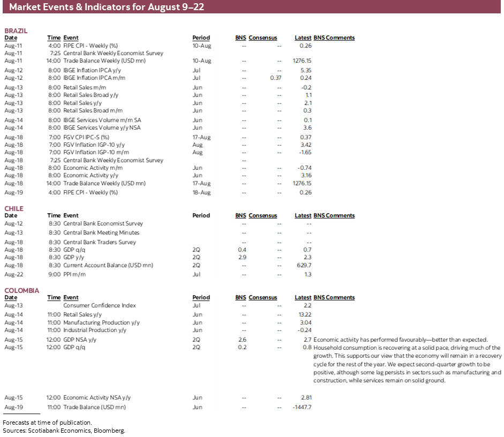Click Consensus column header in Chile table

pyautogui.click(x=262, y=216)
